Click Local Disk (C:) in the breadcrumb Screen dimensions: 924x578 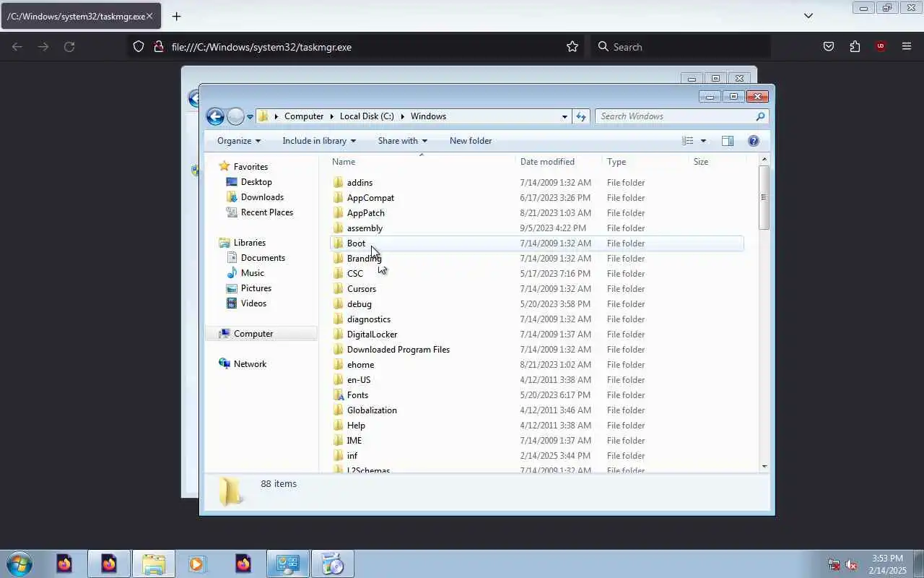367,116
